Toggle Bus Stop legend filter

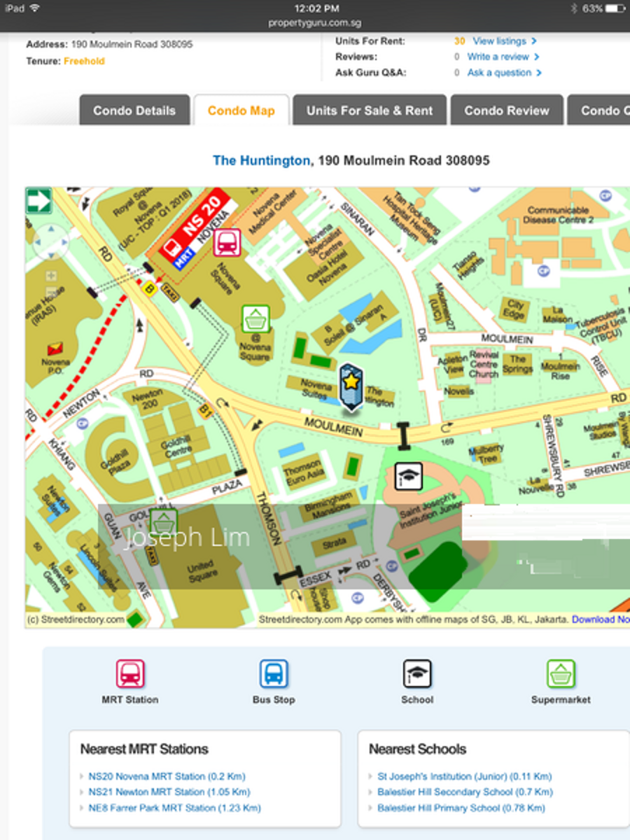pyautogui.click(x=274, y=674)
